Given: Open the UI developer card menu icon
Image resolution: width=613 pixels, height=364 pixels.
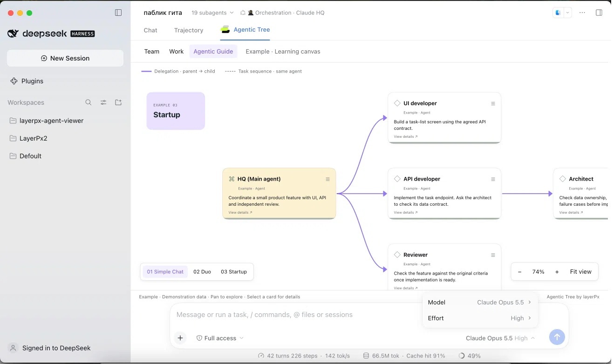Looking at the screenshot, I should point(493,103).
